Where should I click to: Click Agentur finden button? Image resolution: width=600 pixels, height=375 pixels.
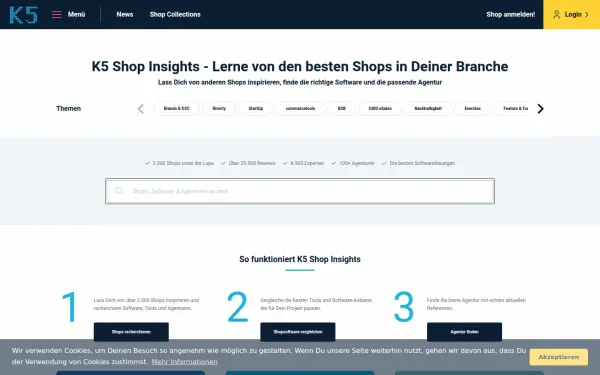tap(465, 332)
